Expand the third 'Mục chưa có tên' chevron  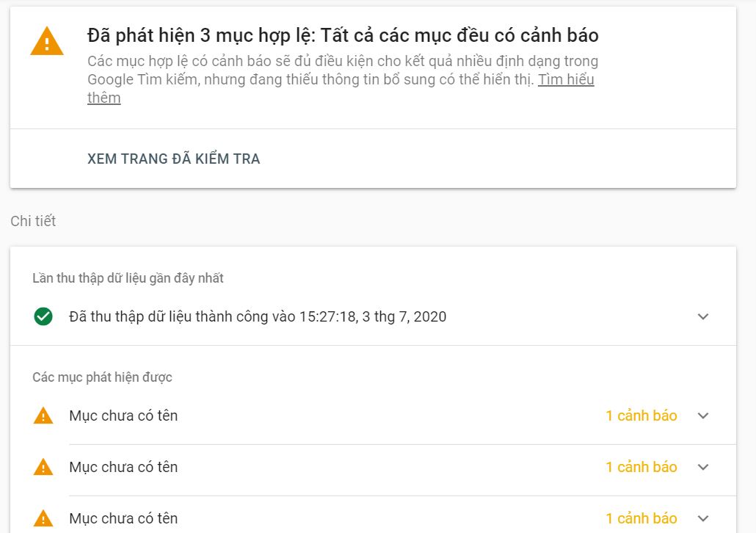(703, 518)
